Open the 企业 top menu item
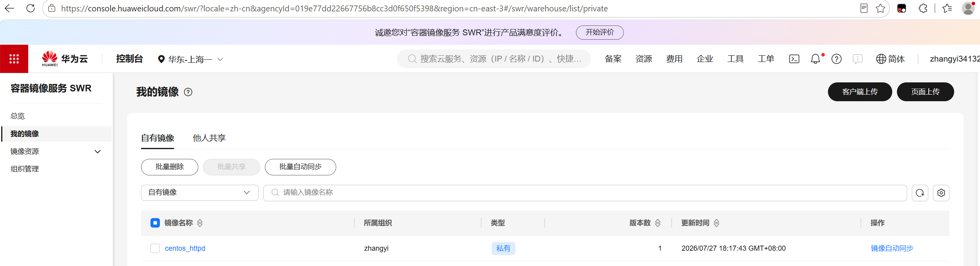This screenshot has height=266, width=980. [x=705, y=59]
